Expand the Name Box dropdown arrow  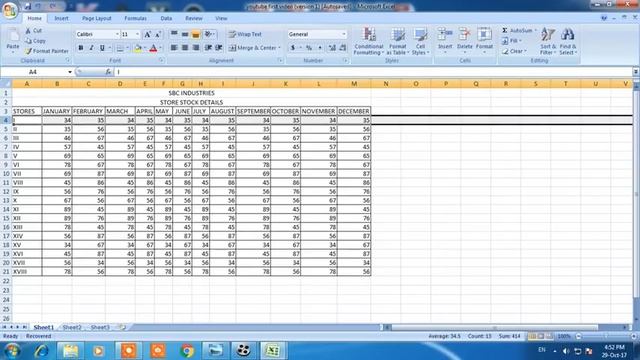tap(70, 72)
